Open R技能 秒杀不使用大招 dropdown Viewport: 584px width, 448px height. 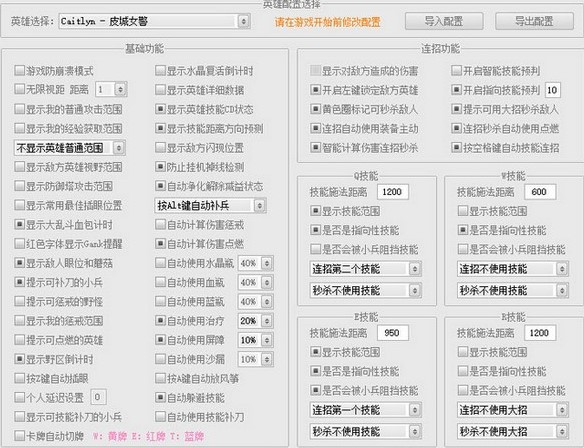pyautogui.click(x=513, y=431)
